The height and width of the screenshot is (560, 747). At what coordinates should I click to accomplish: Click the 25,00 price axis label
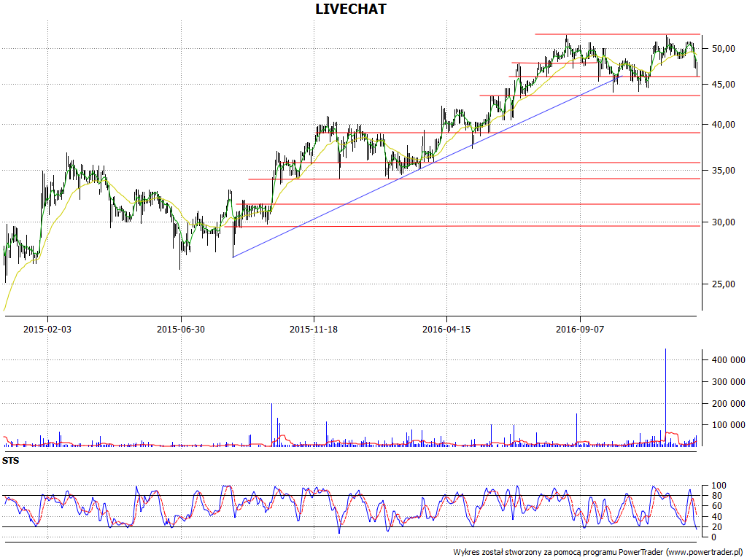point(723,284)
